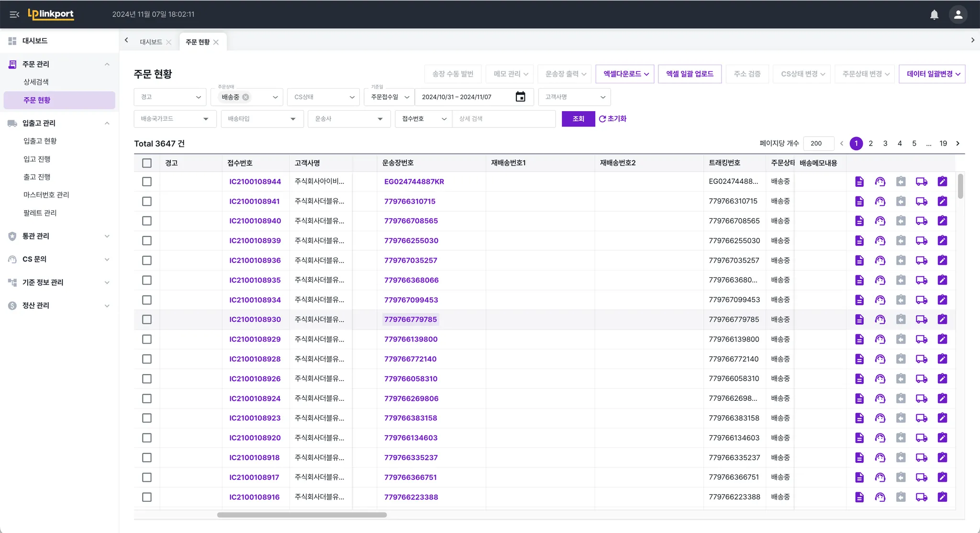The width and height of the screenshot is (980, 533).
Task: Open tracking link 779766310715
Action: (410, 201)
